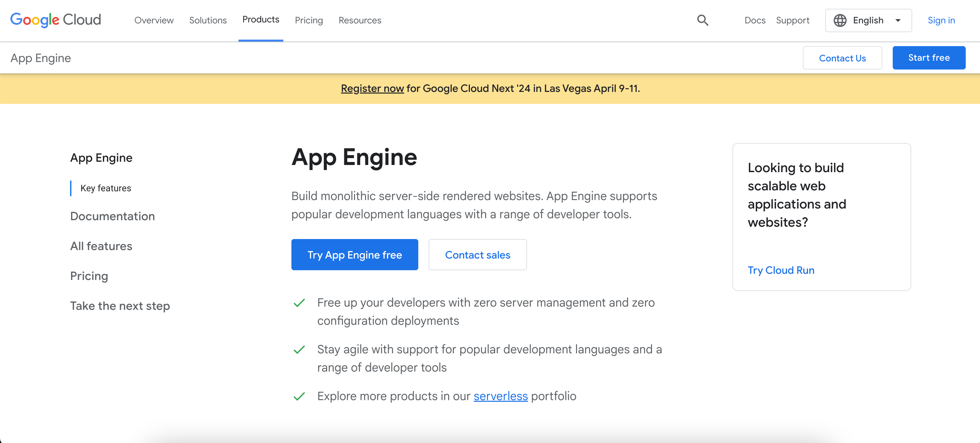Click the 'Looking to build scalable web' card heading

(x=797, y=195)
